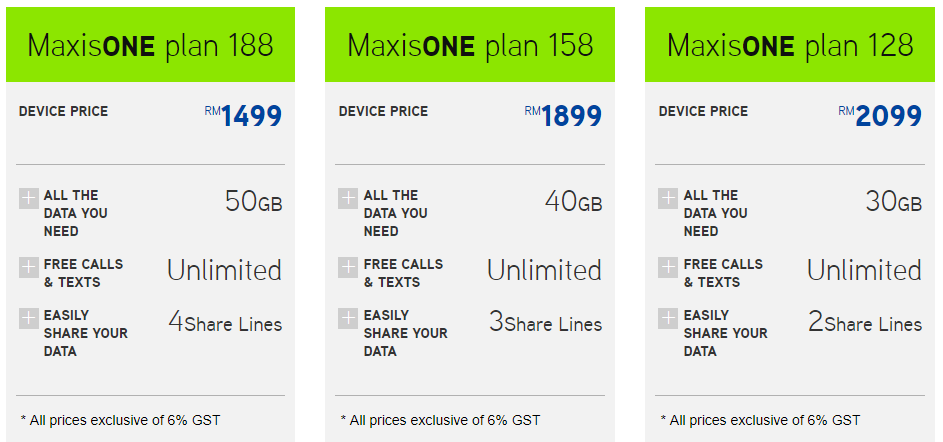Expand free calls & texts in plan 188
The width and height of the screenshot is (943, 442).
point(28,267)
